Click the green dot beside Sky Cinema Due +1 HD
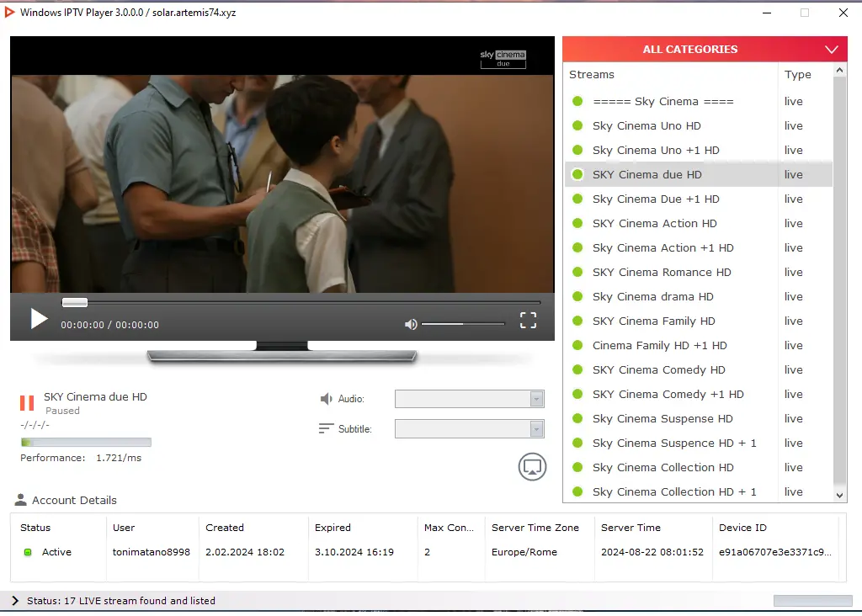Viewport: 862px width, 616px height. point(577,199)
